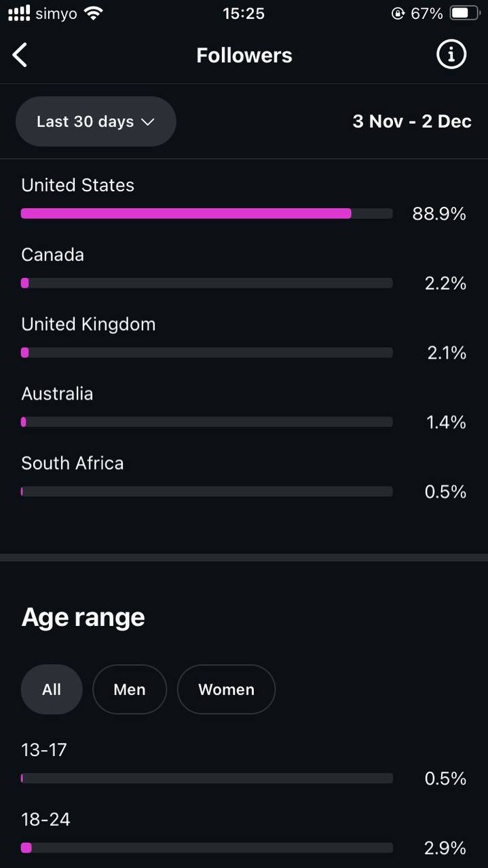Tap the Australia country label
This screenshot has width=488, height=868.
pyautogui.click(x=57, y=394)
